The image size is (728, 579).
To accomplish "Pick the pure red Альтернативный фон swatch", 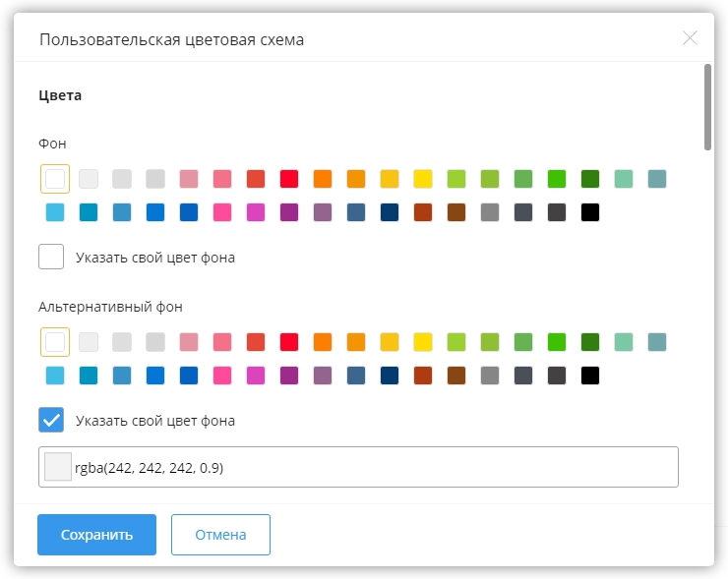I will [289, 342].
